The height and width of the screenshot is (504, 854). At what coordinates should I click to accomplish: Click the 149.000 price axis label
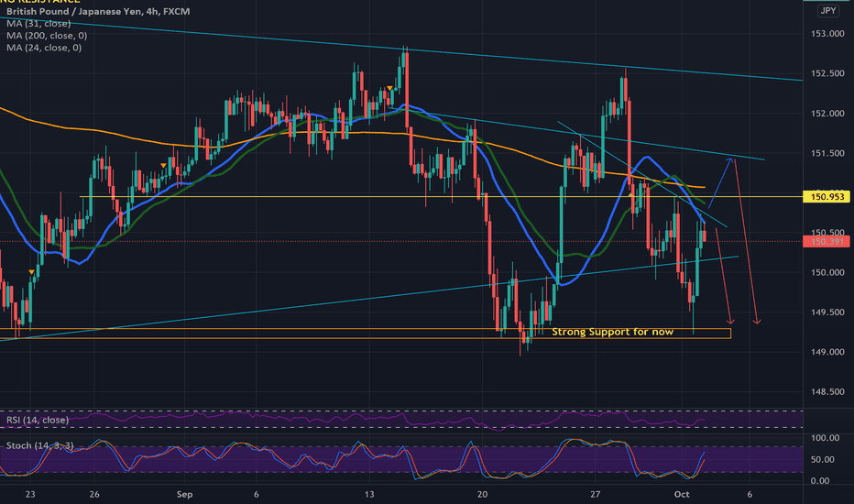(827, 352)
